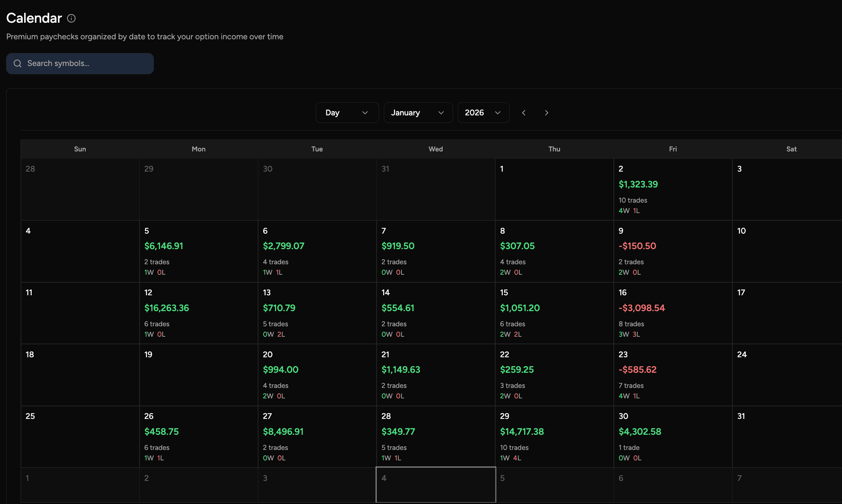The image size is (842, 504).
Task: Click January 22 showing $259.25
Action: point(554,375)
